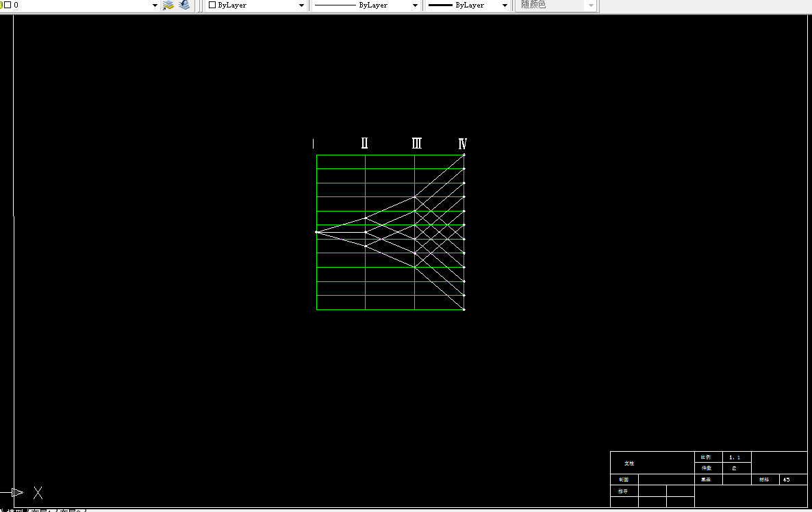The image size is (812, 512).
Task: Click the ByLayer color swatch square
Action: click(212, 5)
